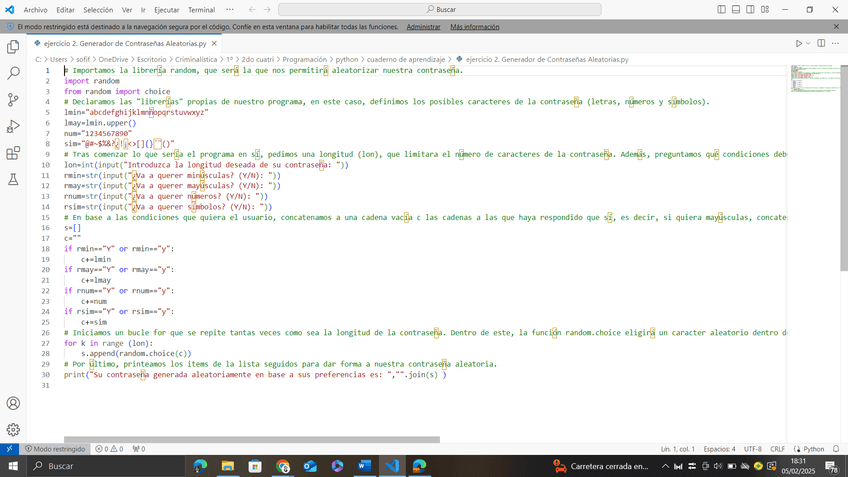Toggle the secondary side bar visibility
This screenshot has width=848, height=477.
(x=751, y=9)
